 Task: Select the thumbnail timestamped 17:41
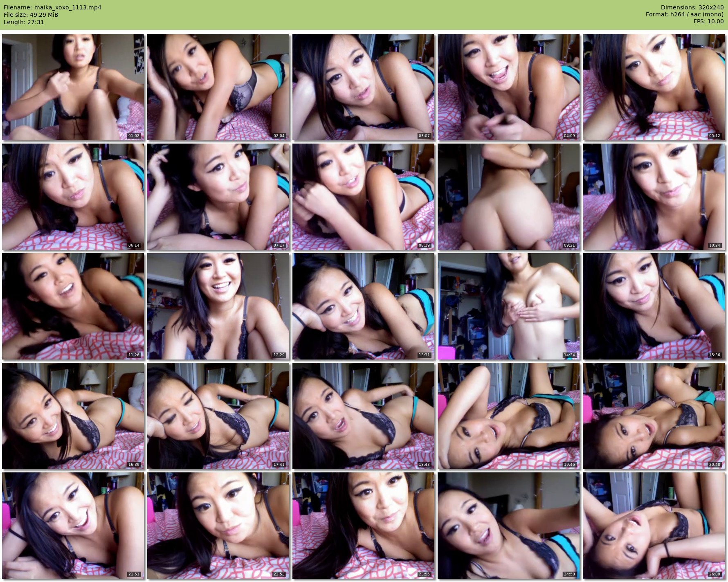pos(218,416)
